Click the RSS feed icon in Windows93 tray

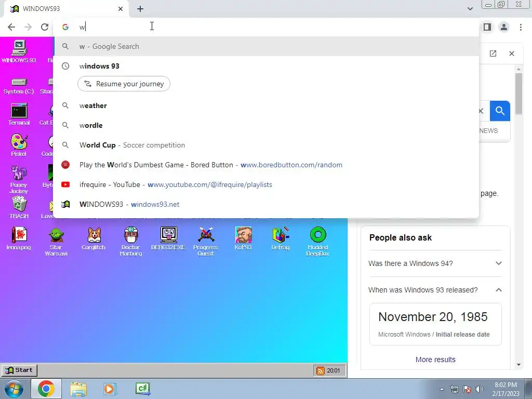pyautogui.click(x=320, y=370)
